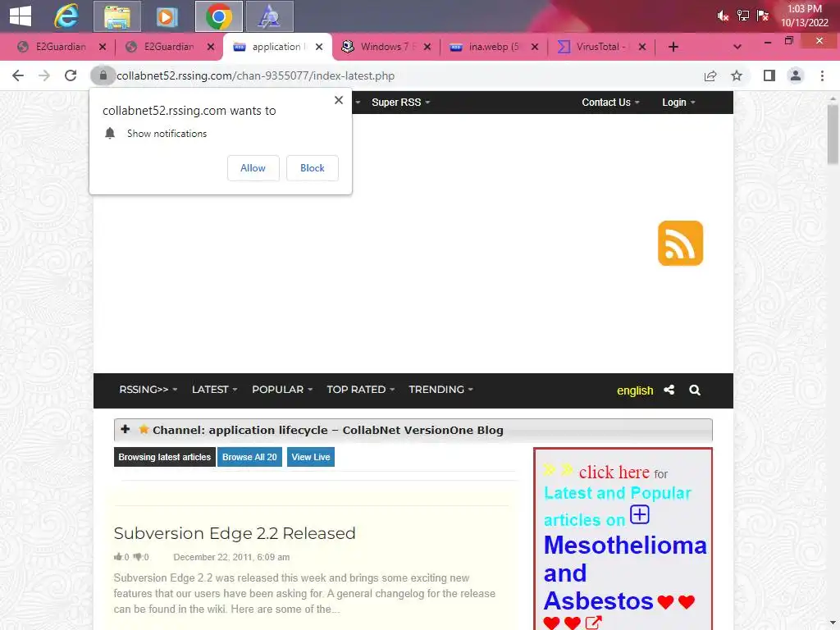Screen dimensions: 840x630
Task: Open the site search magnifier icon
Action: pos(695,390)
